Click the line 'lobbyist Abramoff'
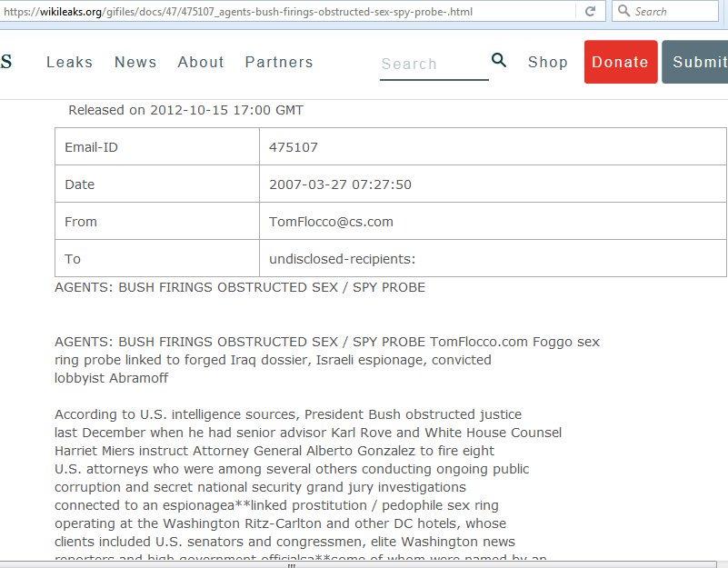 click(112, 378)
